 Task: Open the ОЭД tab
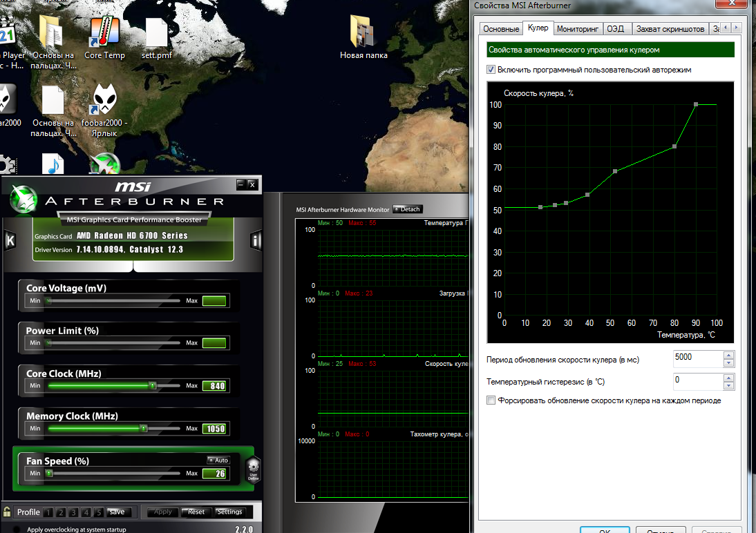(x=616, y=29)
